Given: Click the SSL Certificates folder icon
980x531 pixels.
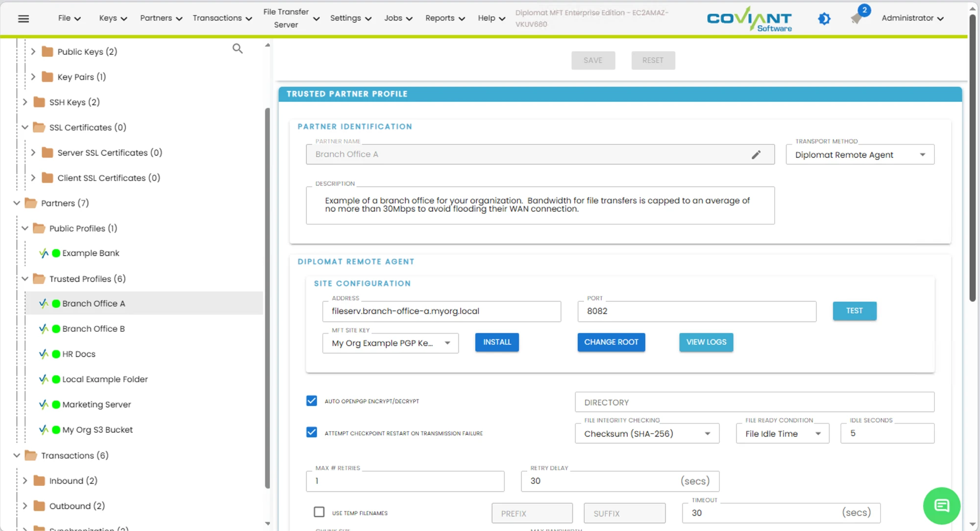Looking at the screenshot, I should coord(39,127).
